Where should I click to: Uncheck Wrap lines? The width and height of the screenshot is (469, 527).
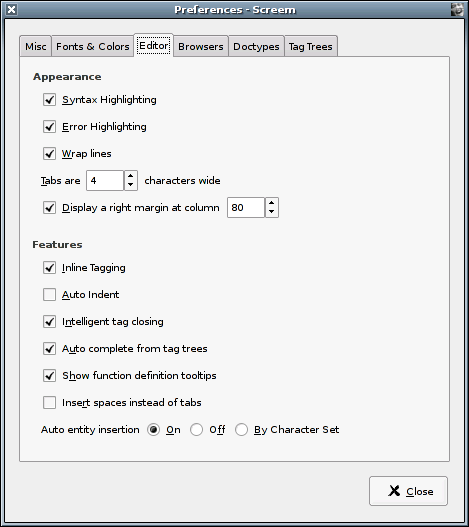pos(49,154)
